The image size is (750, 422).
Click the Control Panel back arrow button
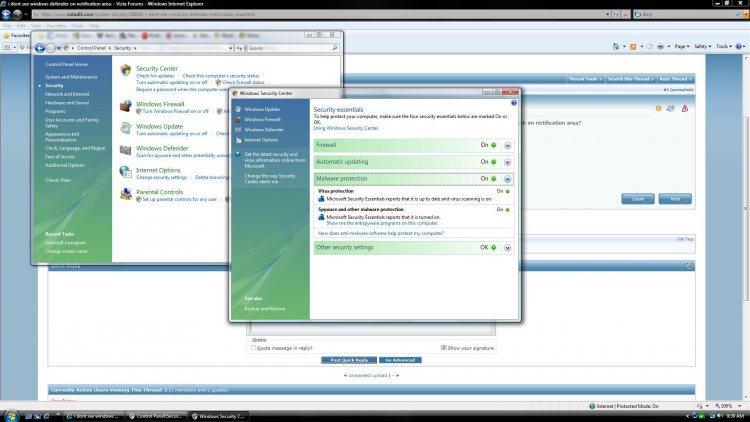pyautogui.click(x=40, y=48)
